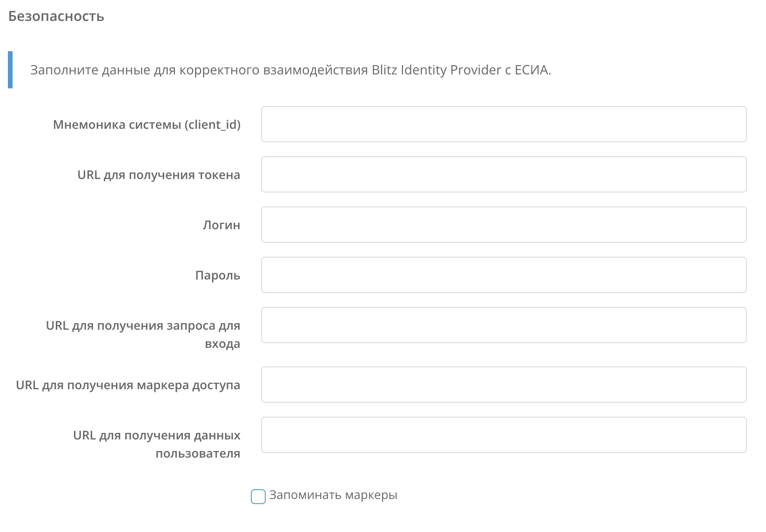Click the Логин label text

221,225
